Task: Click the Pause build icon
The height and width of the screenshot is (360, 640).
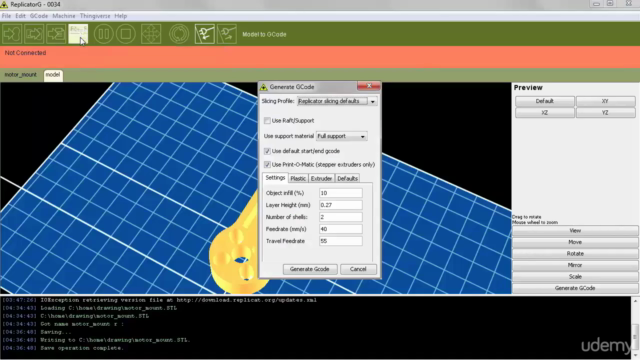Action: pos(104,34)
